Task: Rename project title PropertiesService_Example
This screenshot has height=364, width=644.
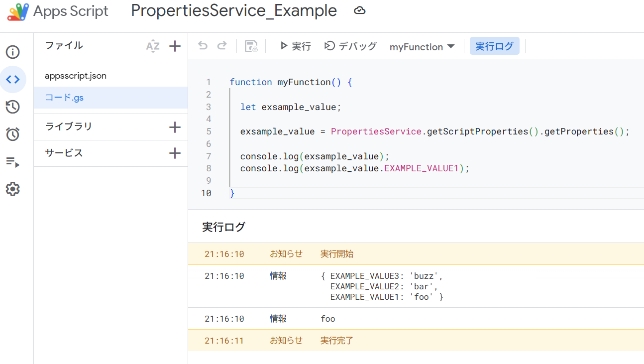Action: click(x=234, y=10)
